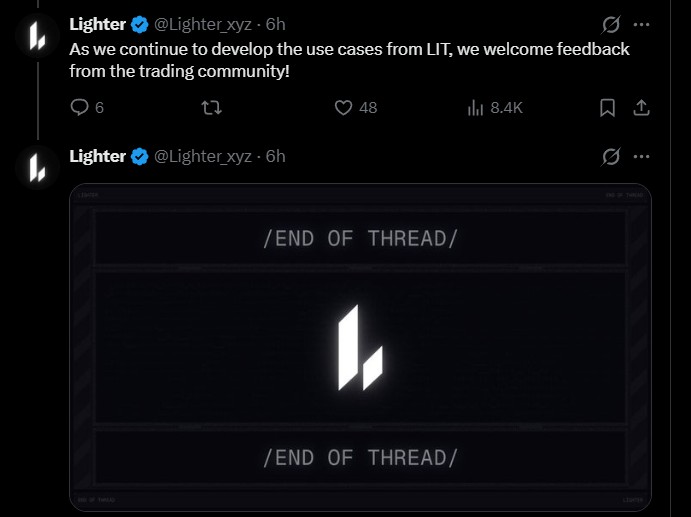Bookmark the first Lighter tweet

607,107
